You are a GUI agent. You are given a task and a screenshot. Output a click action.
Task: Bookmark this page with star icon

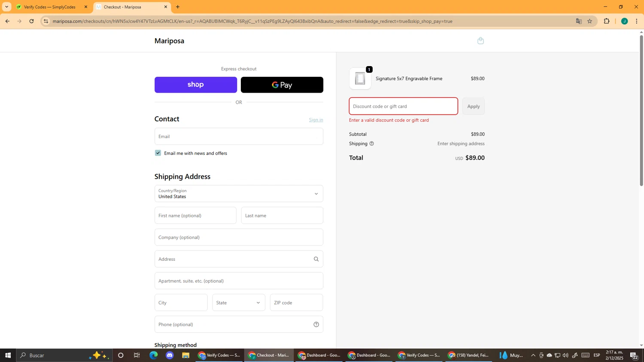590,21
